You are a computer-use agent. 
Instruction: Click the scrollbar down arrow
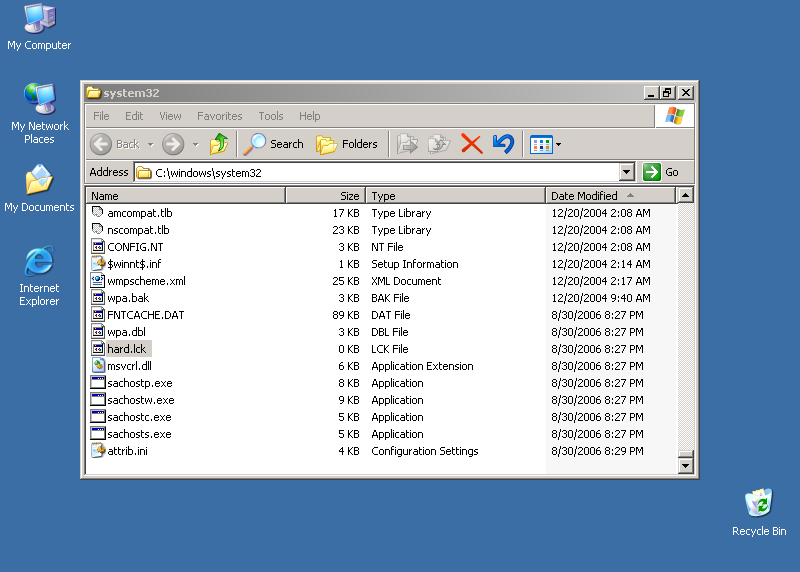click(685, 465)
